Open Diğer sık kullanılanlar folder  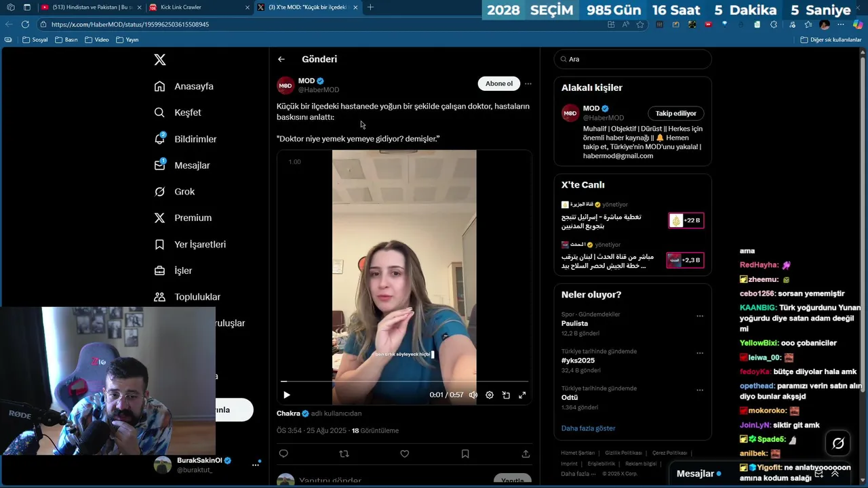(831, 40)
